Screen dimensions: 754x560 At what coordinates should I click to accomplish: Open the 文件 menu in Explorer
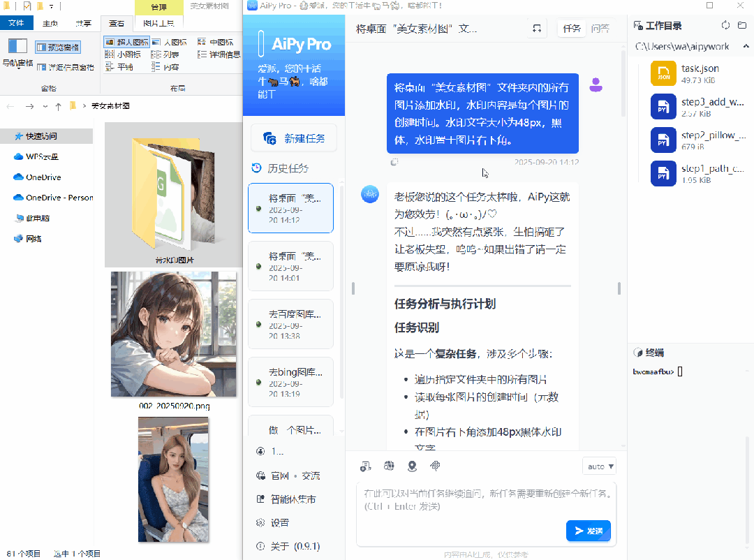(17, 22)
